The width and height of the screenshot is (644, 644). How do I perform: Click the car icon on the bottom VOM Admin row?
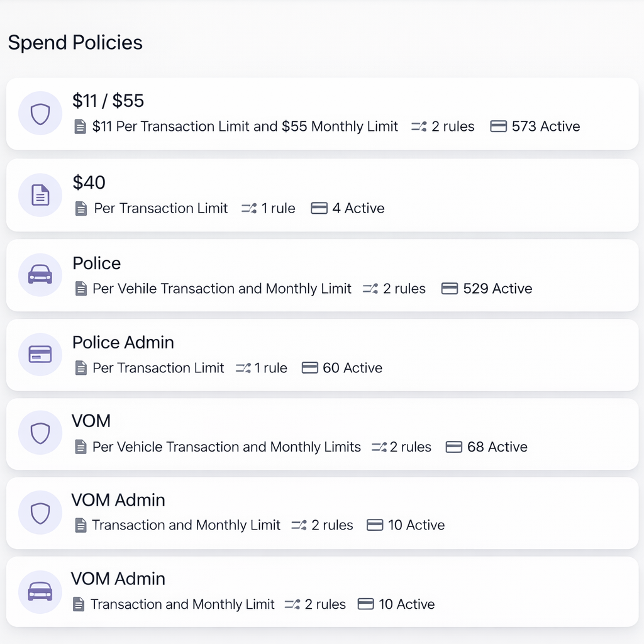tap(40, 592)
